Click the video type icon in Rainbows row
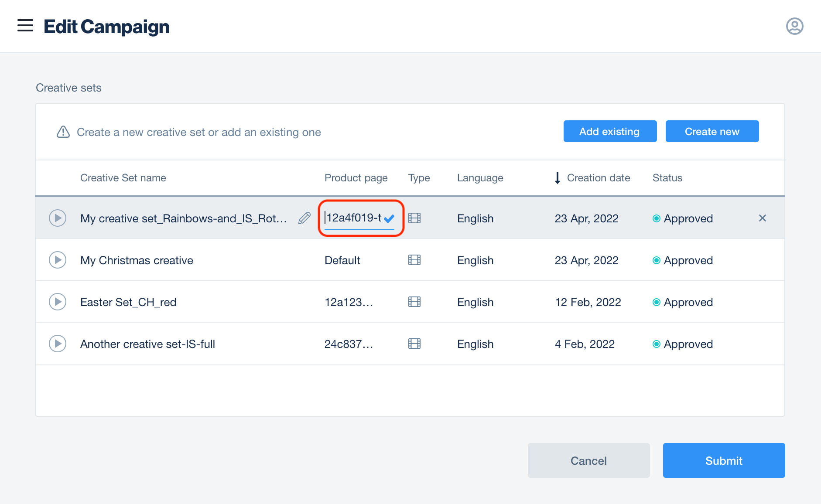Viewport: 821px width, 504px height. (414, 218)
